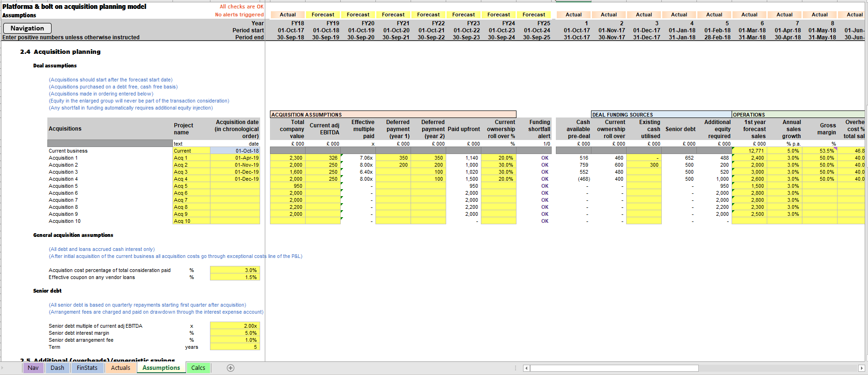Select the Term years cell with 5
Screen dimensions: 868x375
coord(235,347)
